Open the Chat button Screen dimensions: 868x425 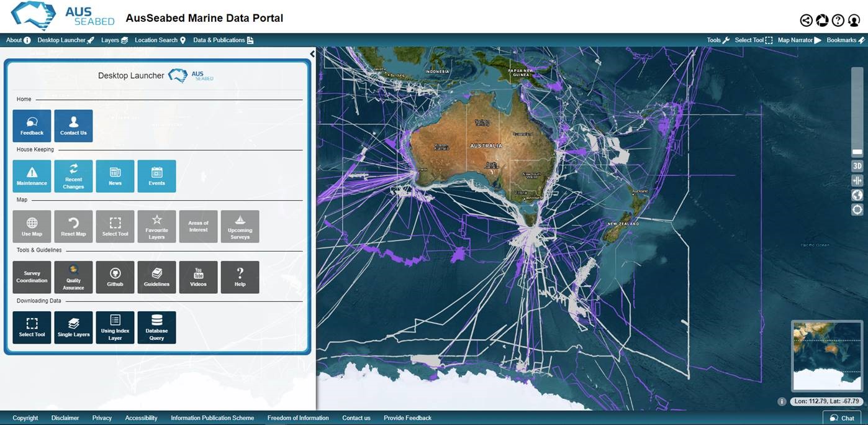(842, 418)
